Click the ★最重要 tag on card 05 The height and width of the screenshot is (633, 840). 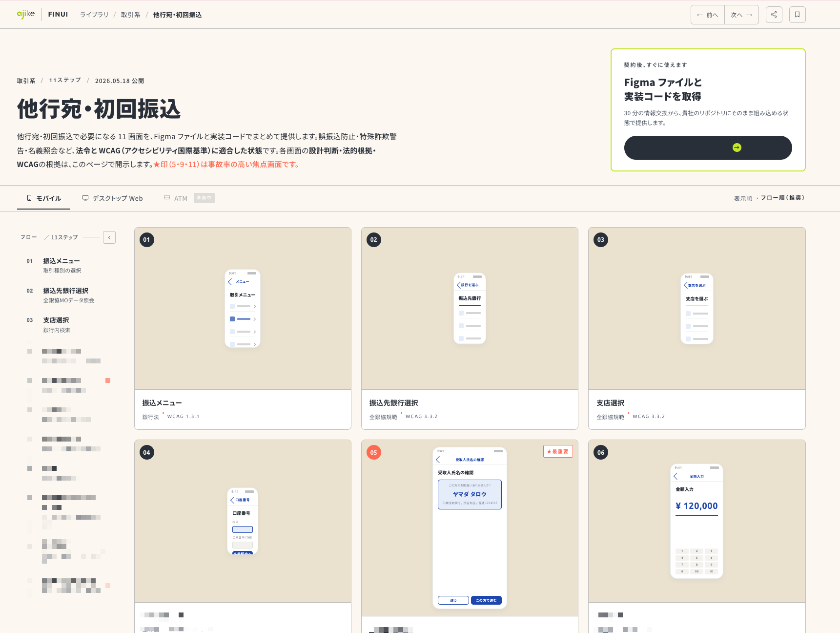(558, 451)
